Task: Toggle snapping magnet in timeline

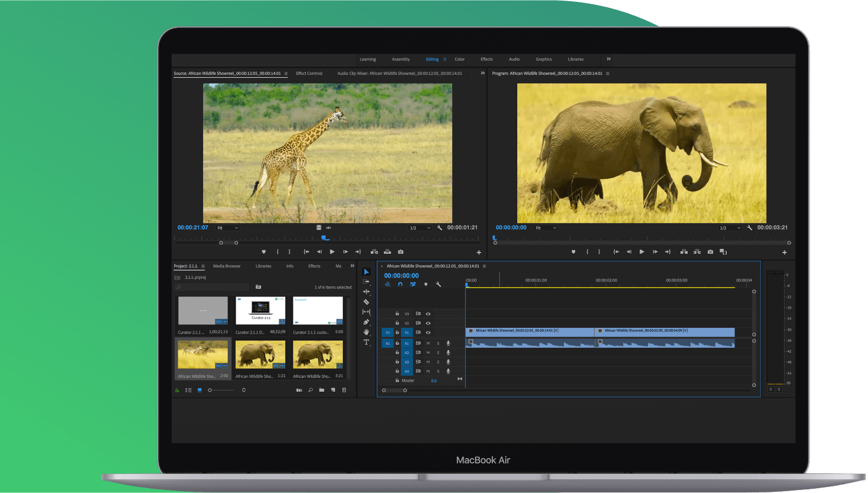Action: [x=400, y=284]
